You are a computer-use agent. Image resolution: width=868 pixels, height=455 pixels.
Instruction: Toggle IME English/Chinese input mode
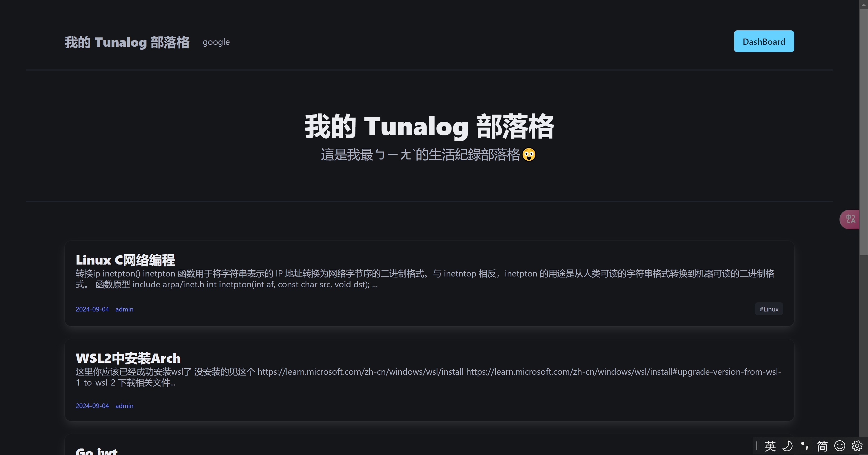(x=770, y=446)
